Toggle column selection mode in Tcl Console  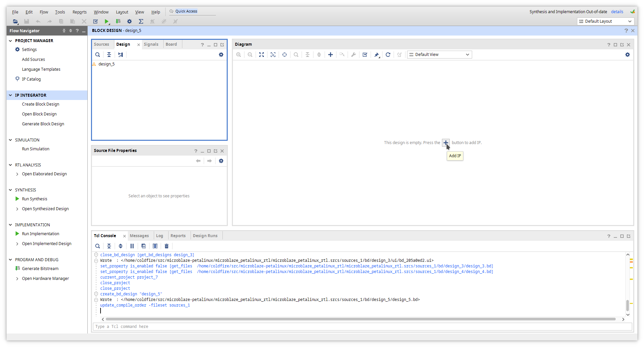(x=155, y=246)
